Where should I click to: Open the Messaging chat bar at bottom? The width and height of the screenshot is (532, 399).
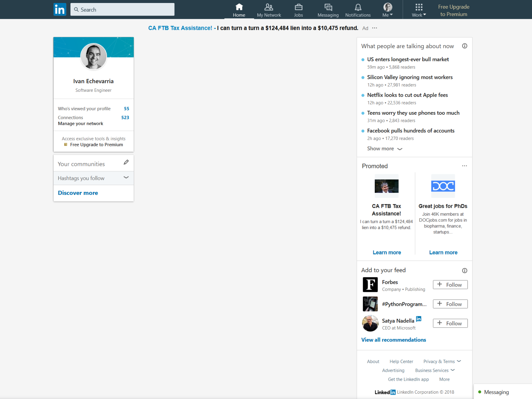[x=503, y=392]
